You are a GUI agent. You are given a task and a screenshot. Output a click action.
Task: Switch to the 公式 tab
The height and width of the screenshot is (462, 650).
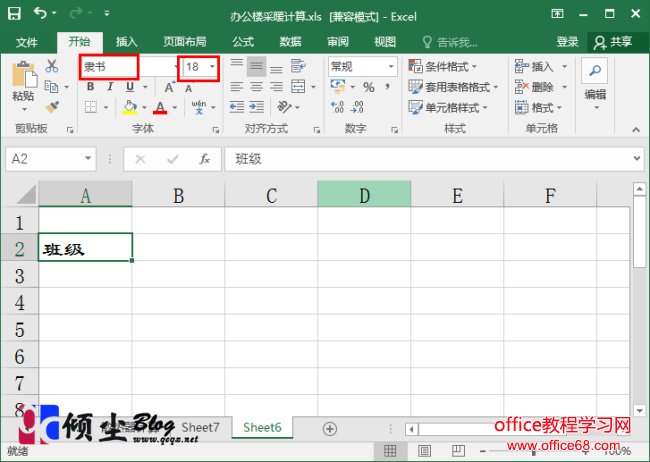click(x=243, y=42)
